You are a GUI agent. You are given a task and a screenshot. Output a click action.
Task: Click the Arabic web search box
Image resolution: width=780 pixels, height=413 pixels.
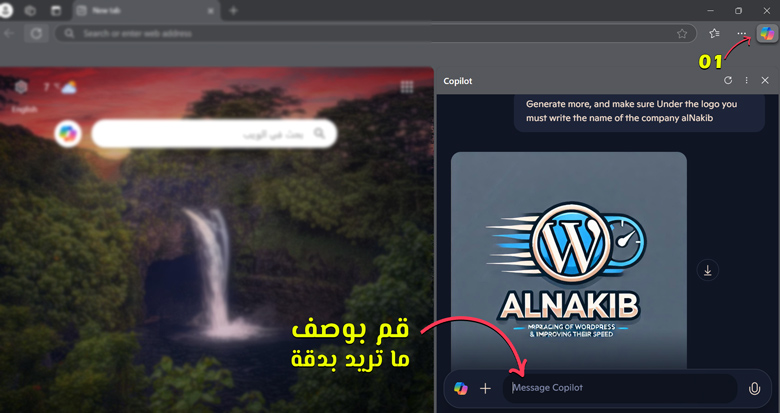[x=214, y=133]
